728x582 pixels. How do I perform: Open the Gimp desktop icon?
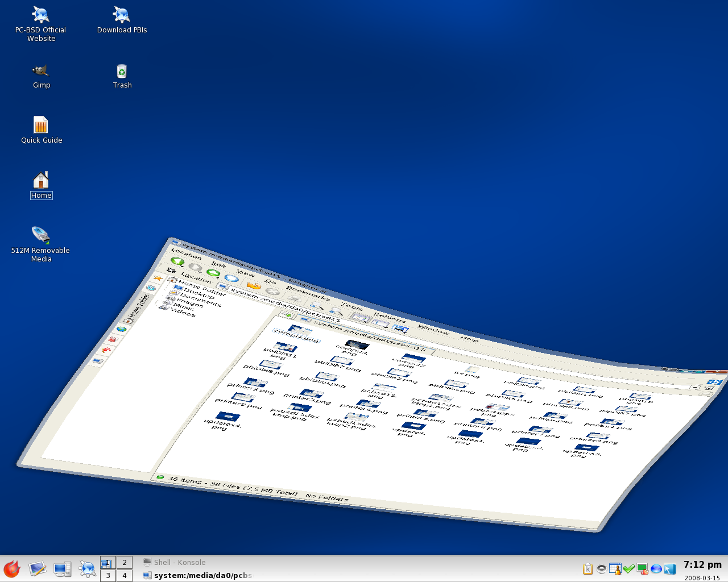tap(41, 76)
